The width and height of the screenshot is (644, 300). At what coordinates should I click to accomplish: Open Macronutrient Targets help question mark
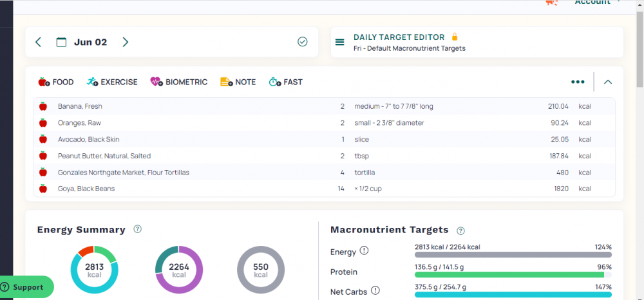point(461,230)
